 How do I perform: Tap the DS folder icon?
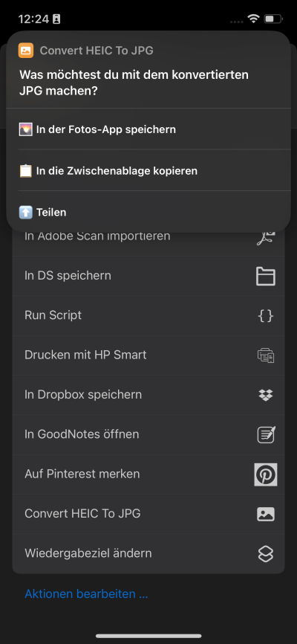click(x=266, y=276)
